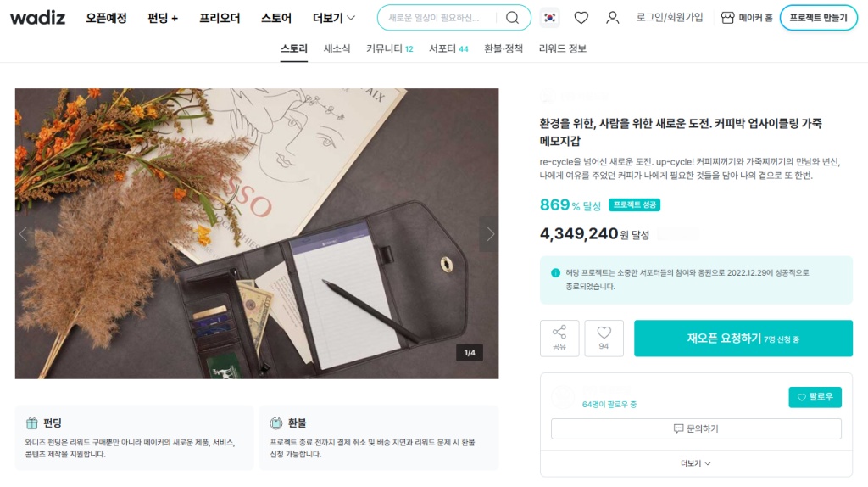Screen dimensions: 868x487
Task: Click the search magnifier icon
Action: click(x=512, y=18)
